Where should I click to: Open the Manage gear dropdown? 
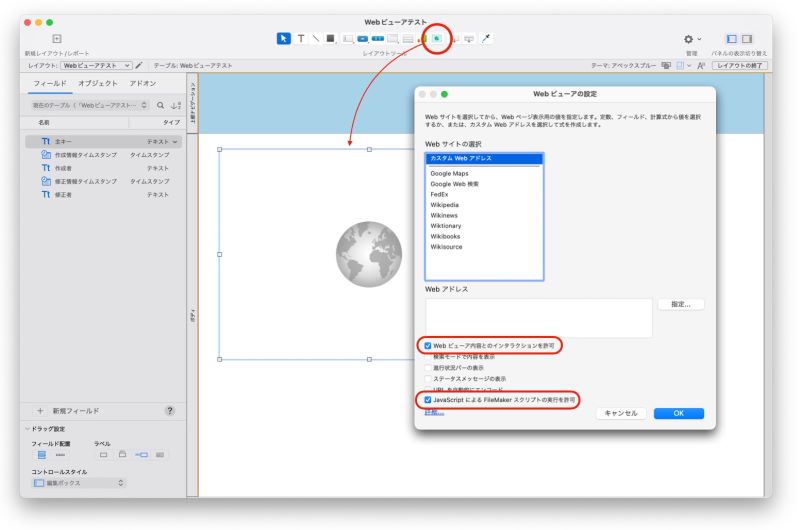[x=692, y=39]
